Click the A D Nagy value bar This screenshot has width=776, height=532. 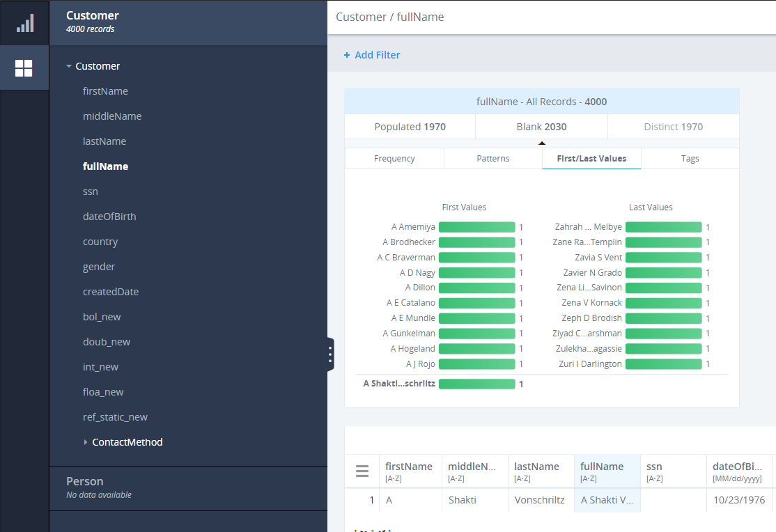[x=477, y=273]
